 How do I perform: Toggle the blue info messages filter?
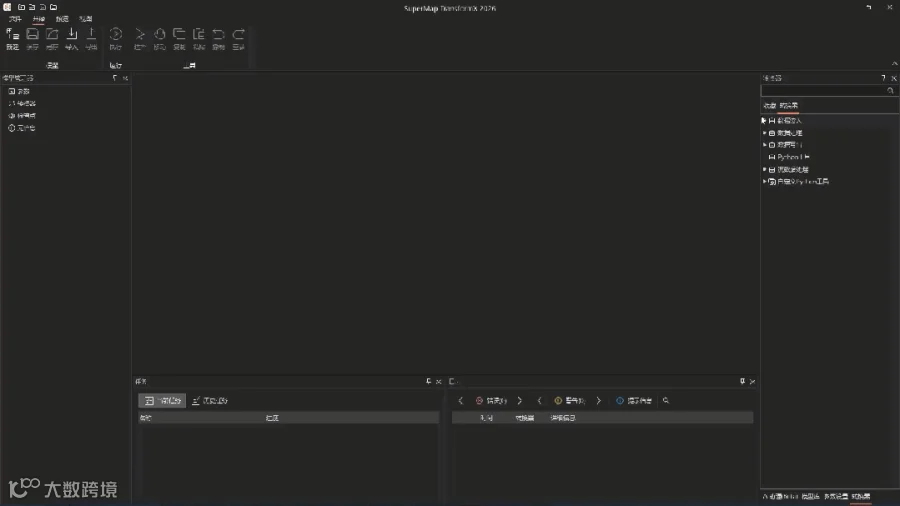634,400
